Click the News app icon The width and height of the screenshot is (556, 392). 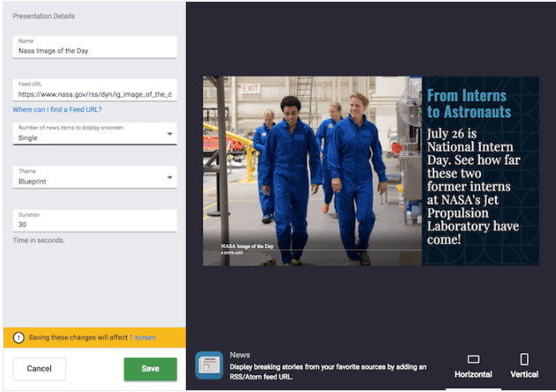209,365
